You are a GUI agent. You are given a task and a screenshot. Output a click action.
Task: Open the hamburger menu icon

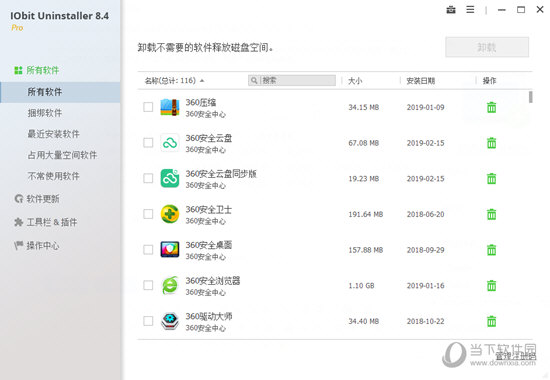click(x=470, y=10)
